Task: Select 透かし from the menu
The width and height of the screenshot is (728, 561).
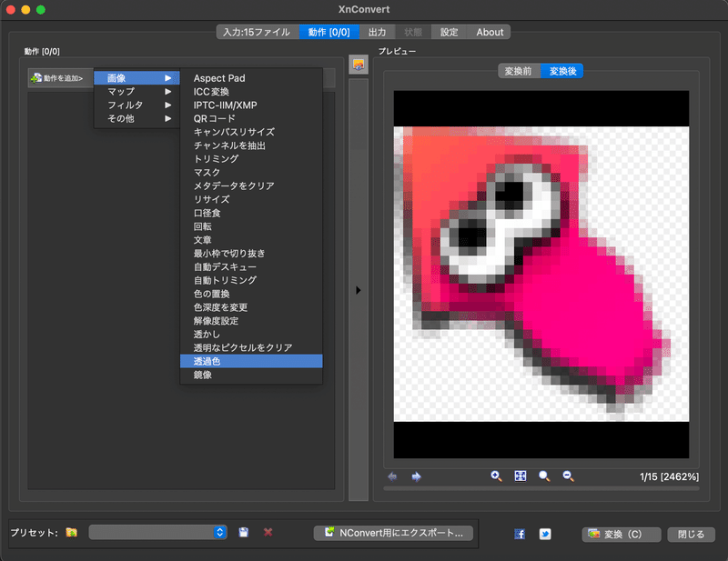Action: click(251, 334)
